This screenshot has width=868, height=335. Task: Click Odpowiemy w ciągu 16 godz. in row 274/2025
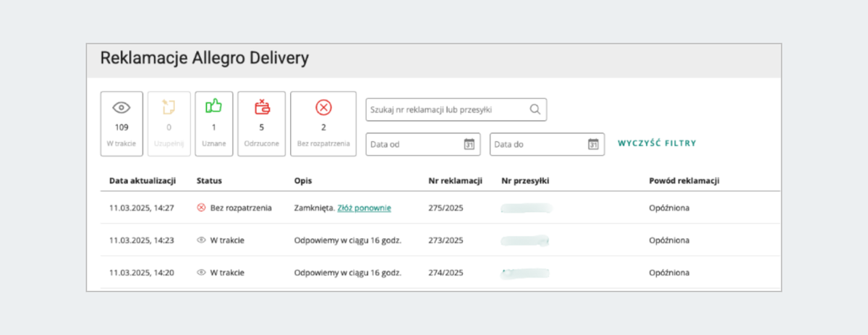(348, 273)
